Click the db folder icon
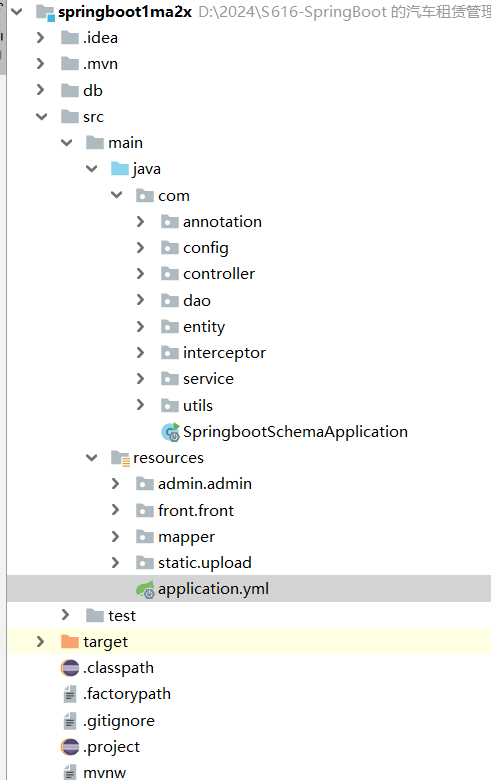 70,90
